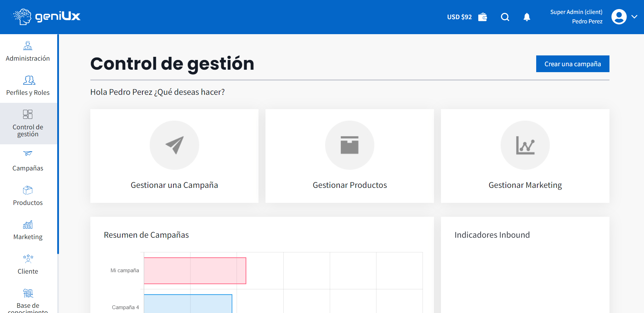Image resolution: width=644 pixels, height=313 pixels.
Task: Click the user avatar icon
Action: click(x=619, y=17)
